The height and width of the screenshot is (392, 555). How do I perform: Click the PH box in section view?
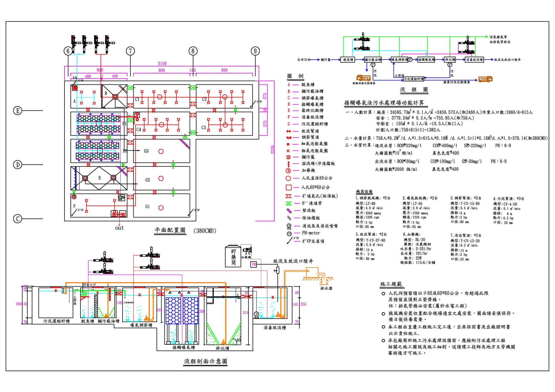[254, 264]
